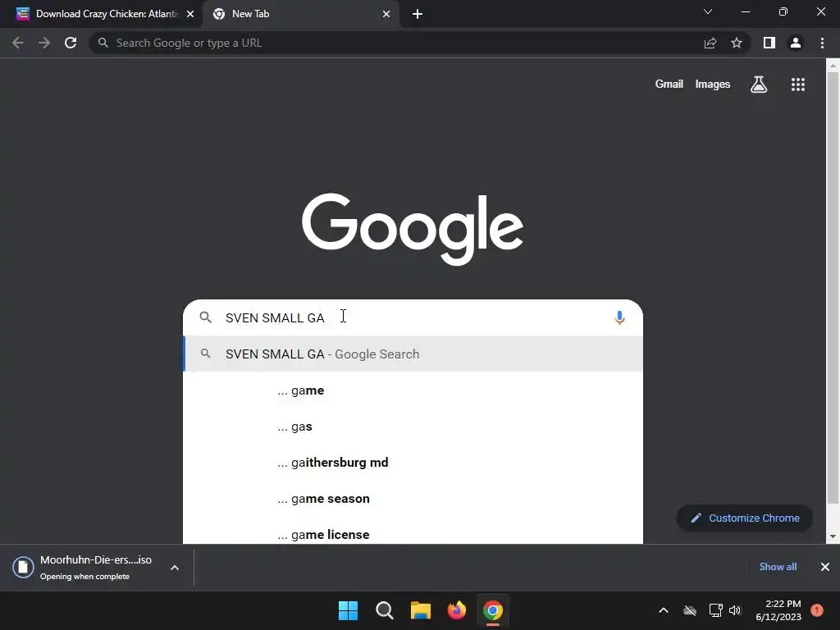Open the Chrome side panel

coord(769,43)
